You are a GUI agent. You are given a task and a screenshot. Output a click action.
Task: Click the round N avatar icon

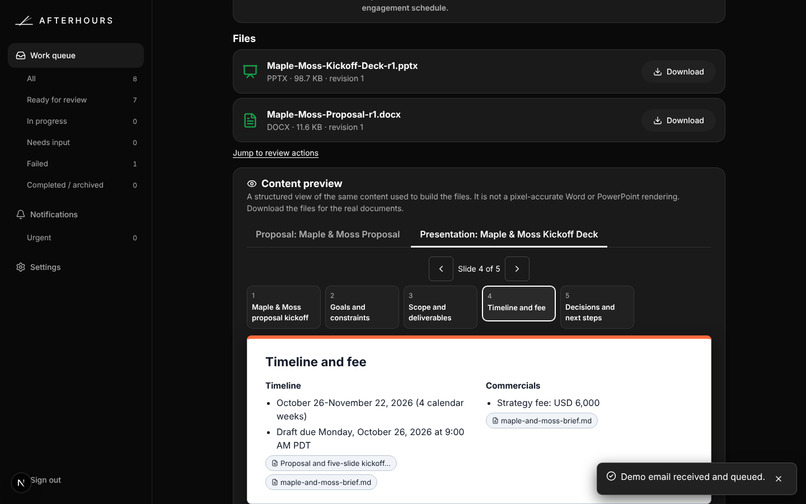[x=21, y=482]
